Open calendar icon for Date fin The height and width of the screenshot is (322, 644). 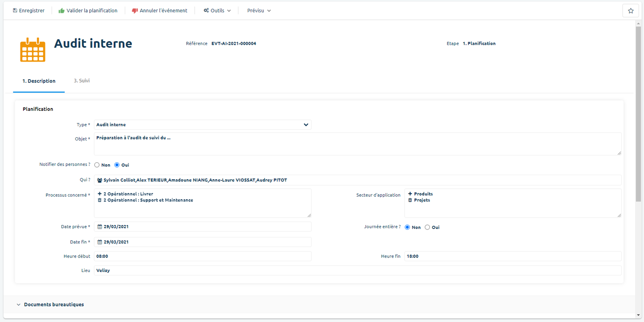(x=100, y=242)
